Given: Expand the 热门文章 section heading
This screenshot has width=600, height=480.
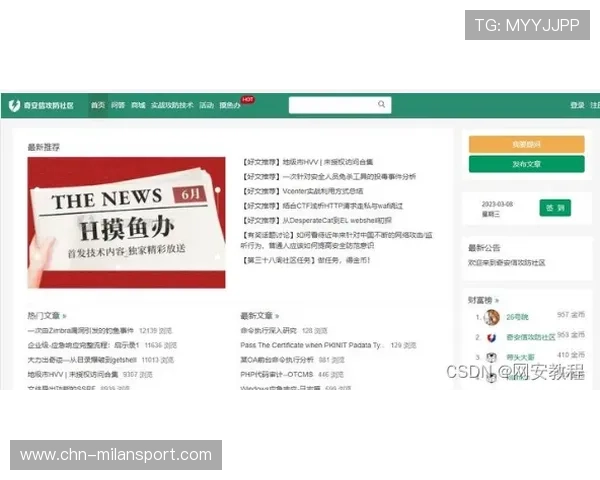Looking at the screenshot, I should [x=47, y=316].
